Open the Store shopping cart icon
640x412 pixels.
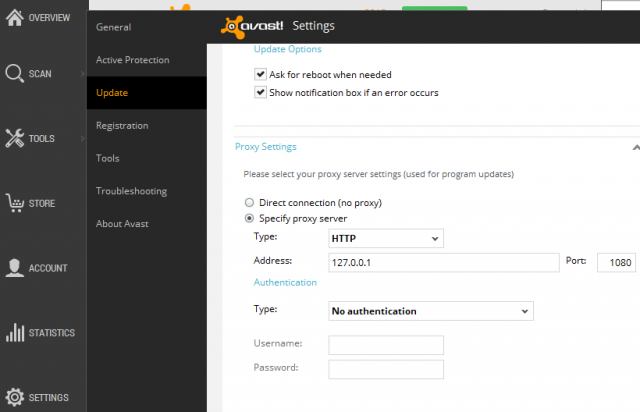(14, 203)
